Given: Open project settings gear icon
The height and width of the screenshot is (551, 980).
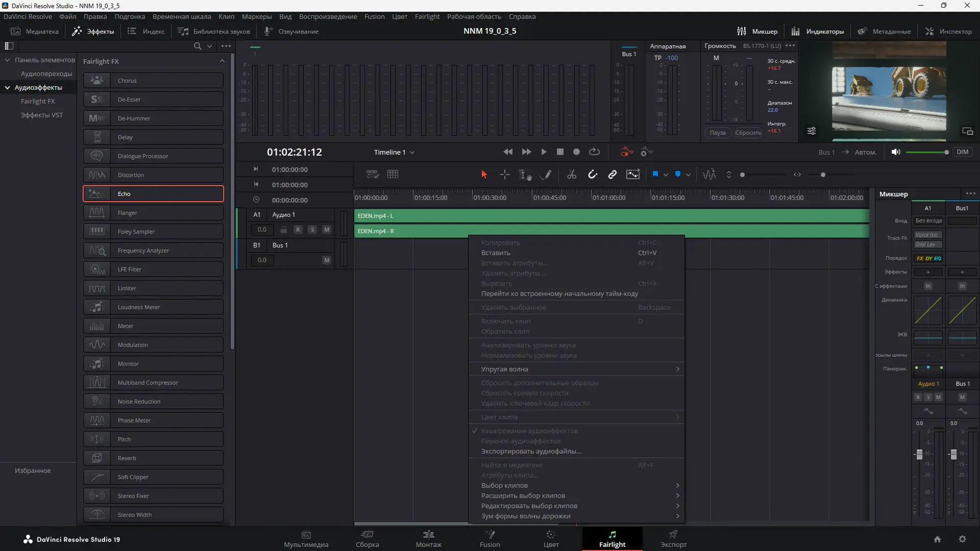Looking at the screenshot, I should [962, 539].
